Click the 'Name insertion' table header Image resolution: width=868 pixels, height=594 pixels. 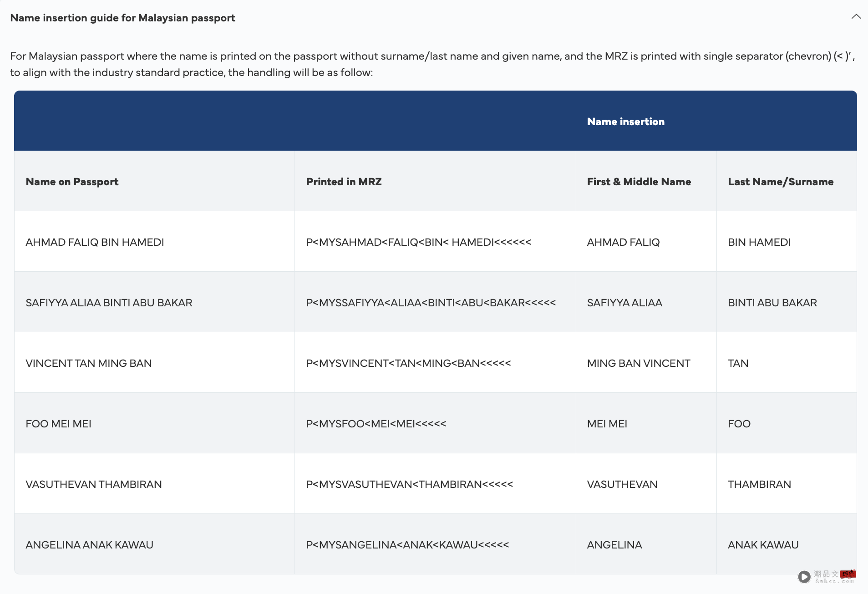coord(625,122)
